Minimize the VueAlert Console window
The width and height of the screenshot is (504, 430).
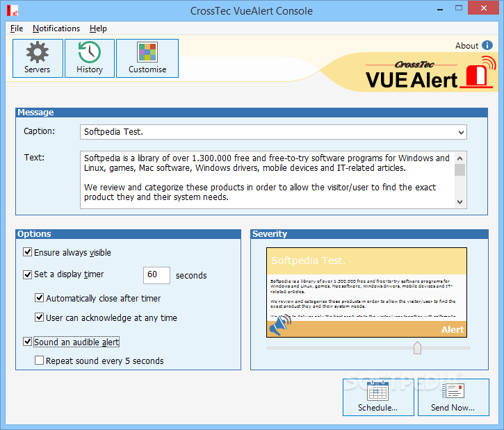coord(440,8)
